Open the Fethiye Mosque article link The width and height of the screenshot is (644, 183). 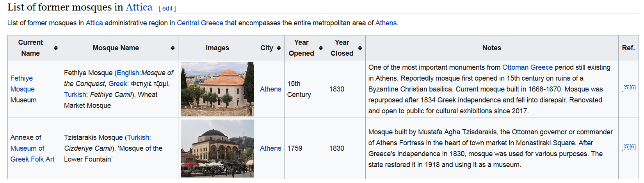coord(22,84)
